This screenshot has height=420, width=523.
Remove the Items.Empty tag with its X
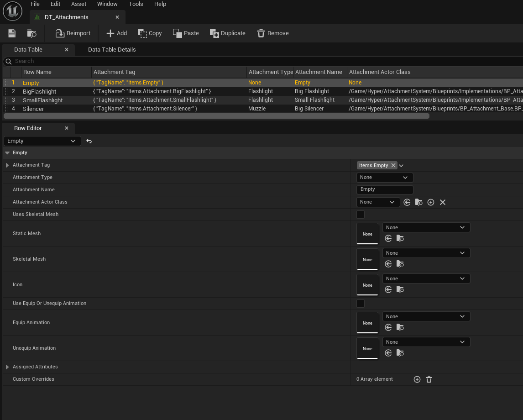pyautogui.click(x=393, y=165)
